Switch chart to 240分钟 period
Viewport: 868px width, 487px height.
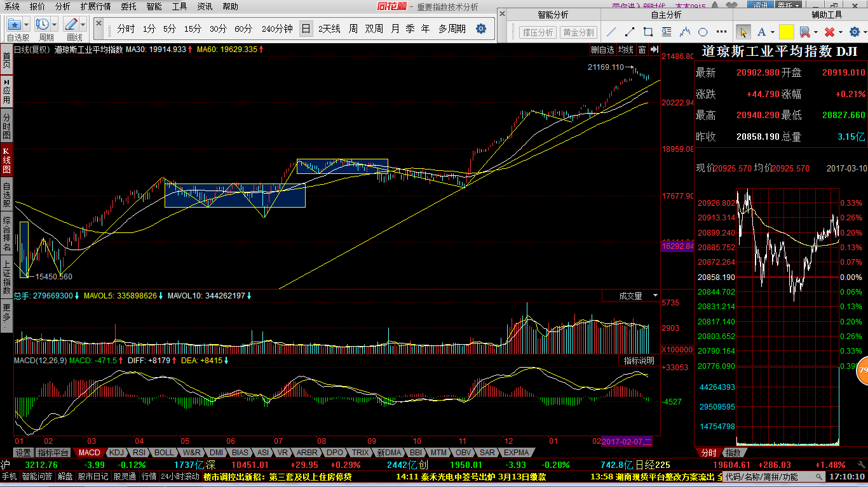(x=277, y=29)
